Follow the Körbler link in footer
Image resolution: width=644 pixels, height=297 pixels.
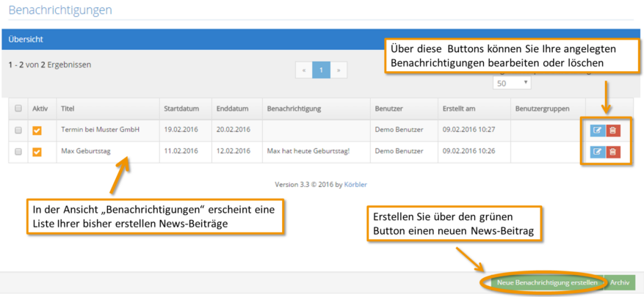(x=355, y=185)
